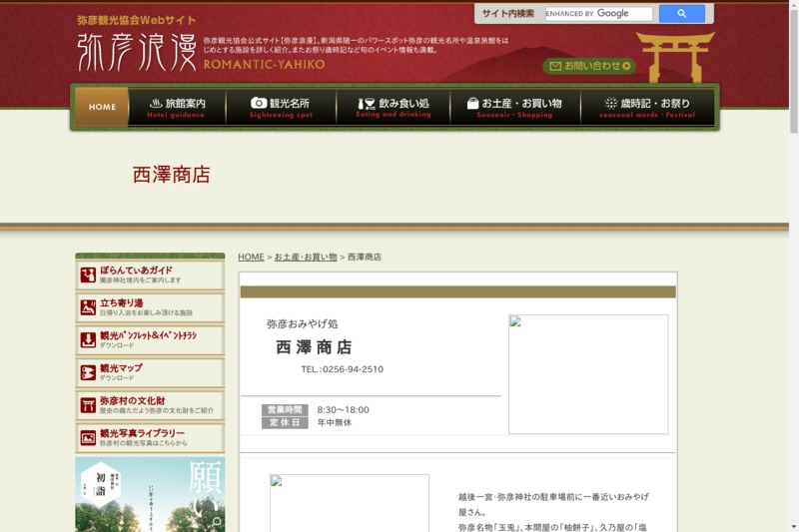Click the large torii gate header graphic

coord(675,56)
